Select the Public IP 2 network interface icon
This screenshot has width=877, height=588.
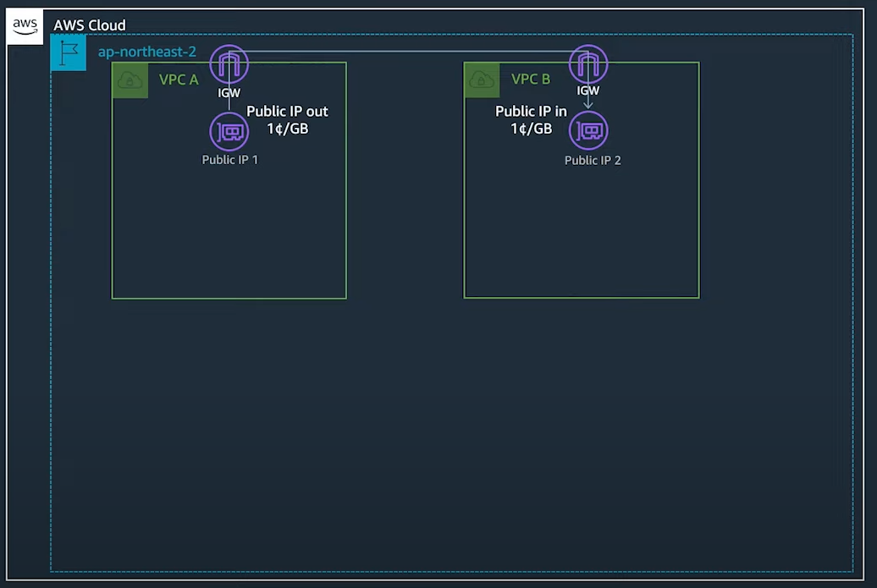point(588,130)
